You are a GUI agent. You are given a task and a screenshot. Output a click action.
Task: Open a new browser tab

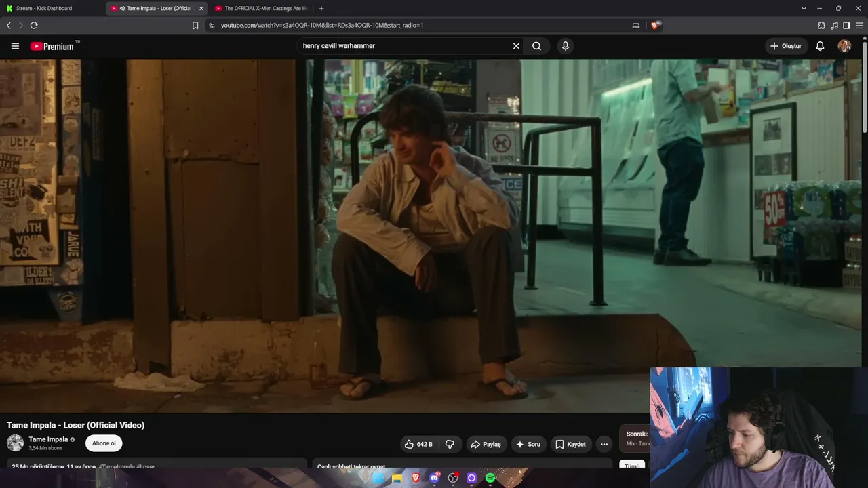pos(321,8)
